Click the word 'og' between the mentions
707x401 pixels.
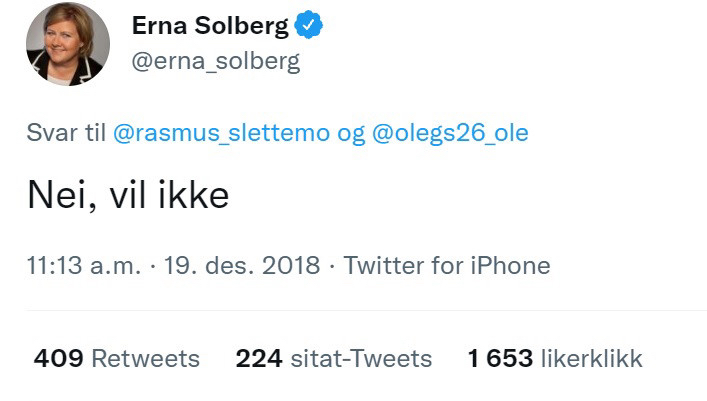[351, 134]
